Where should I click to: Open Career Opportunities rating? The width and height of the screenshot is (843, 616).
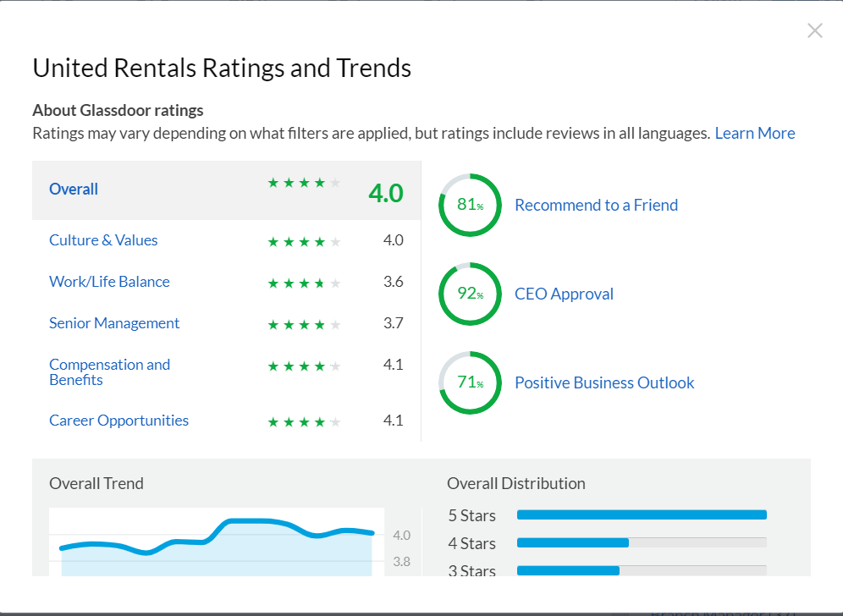point(118,421)
